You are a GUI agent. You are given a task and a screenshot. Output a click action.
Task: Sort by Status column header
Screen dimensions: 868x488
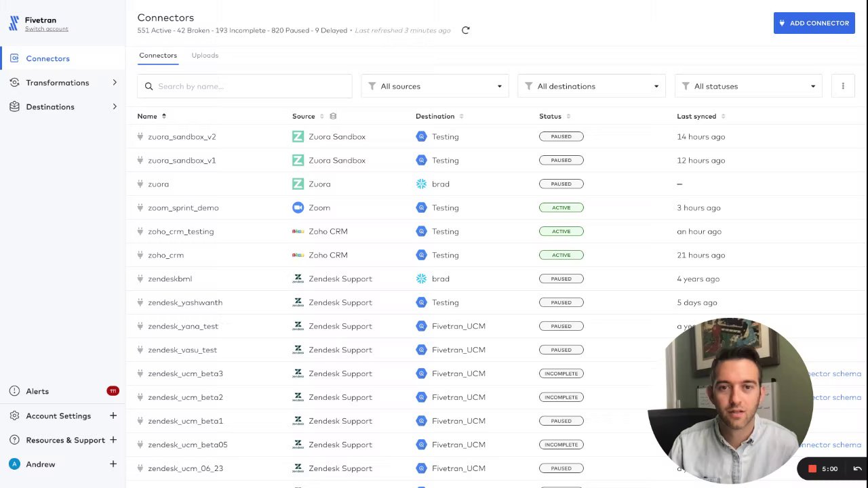pyautogui.click(x=554, y=116)
